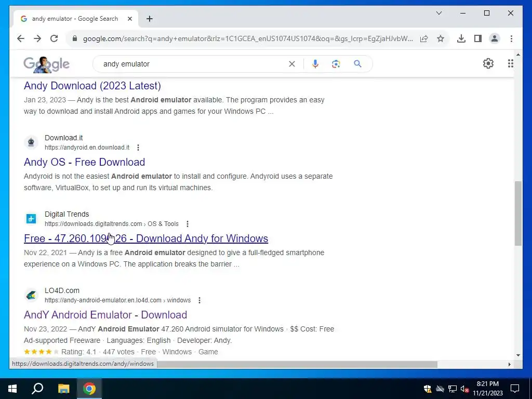Open the network status tray icon
This screenshot has width=532, height=399.
(x=453, y=389)
